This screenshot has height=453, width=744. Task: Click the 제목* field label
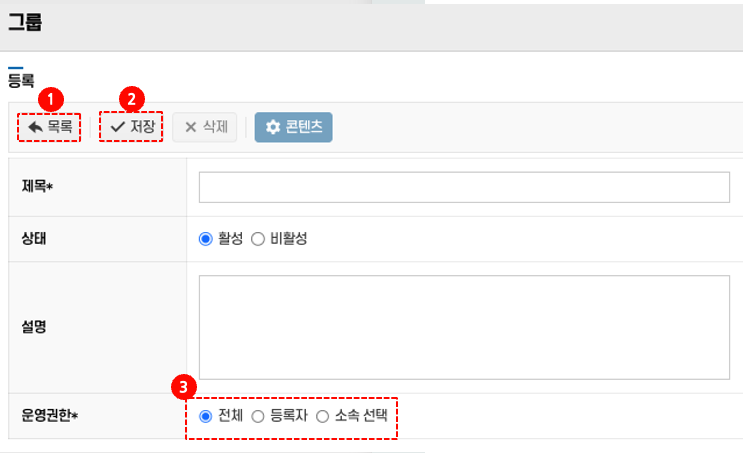[x=37, y=187]
